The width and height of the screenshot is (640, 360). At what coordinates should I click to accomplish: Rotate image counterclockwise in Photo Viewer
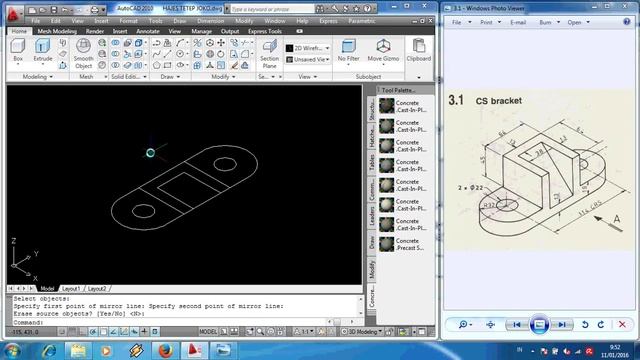pos(585,324)
